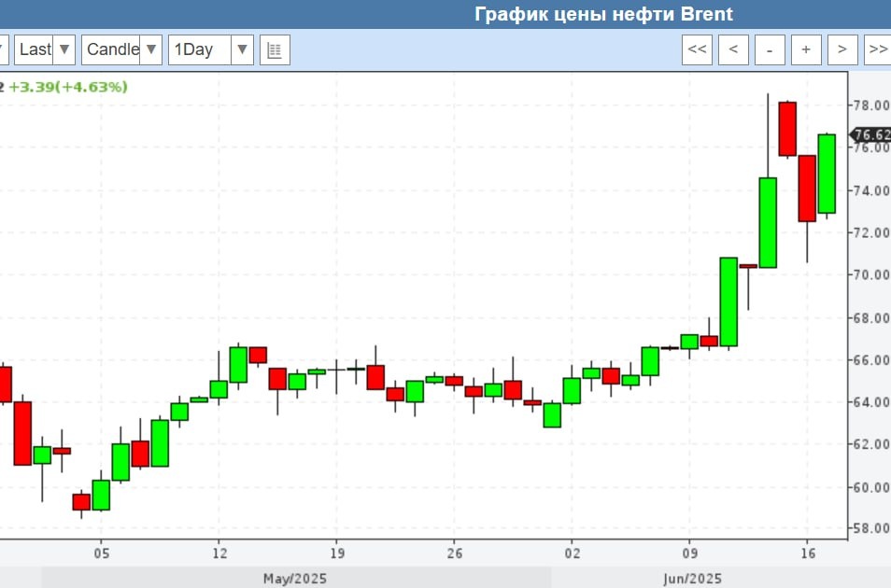This screenshot has width=891, height=588.
Task: Move chart forward with > button
Action: tap(842, 49)
